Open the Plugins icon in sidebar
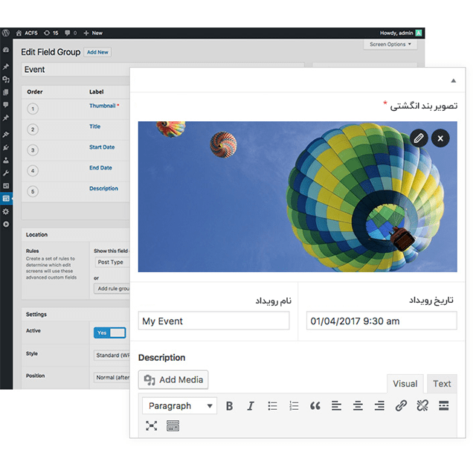476x476 pixels. (6, 147)
